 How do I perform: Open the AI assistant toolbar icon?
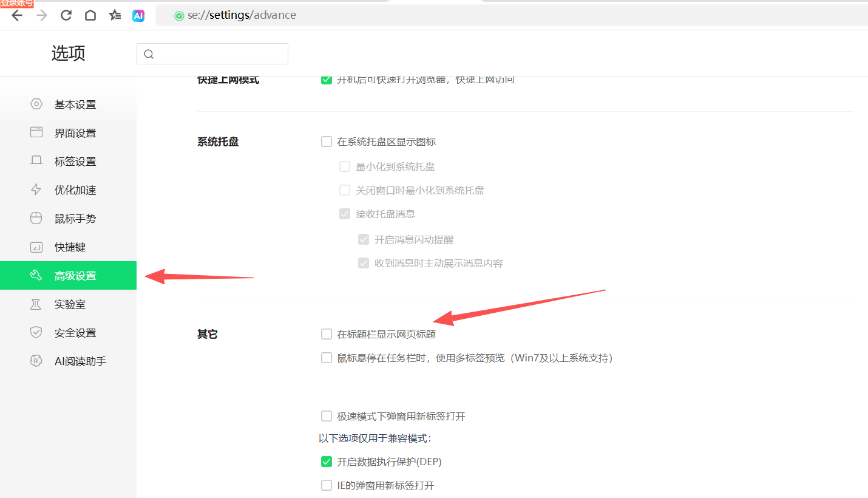point(138,15)
